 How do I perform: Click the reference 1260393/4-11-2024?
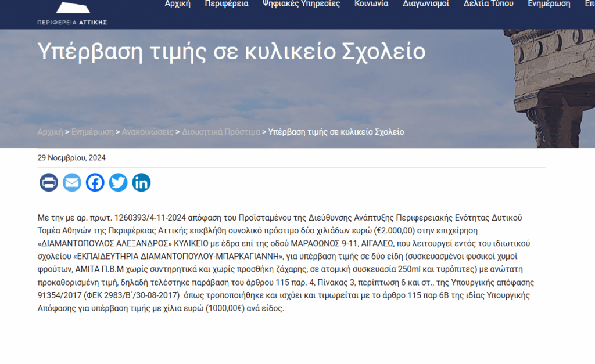(150, 218)
